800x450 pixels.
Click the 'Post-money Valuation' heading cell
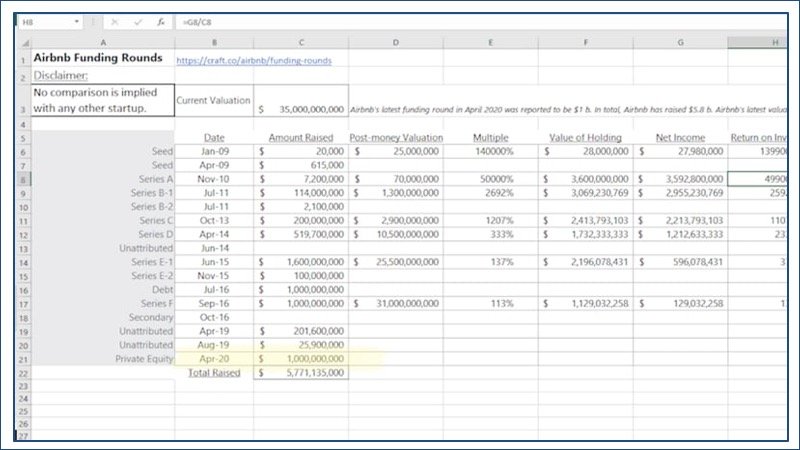(396, 137)
